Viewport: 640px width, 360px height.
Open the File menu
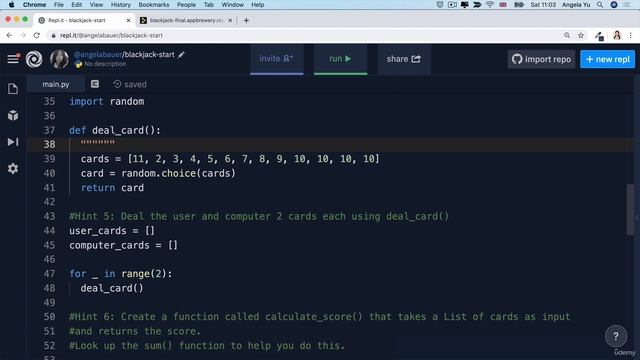click(x=59, y=4)
